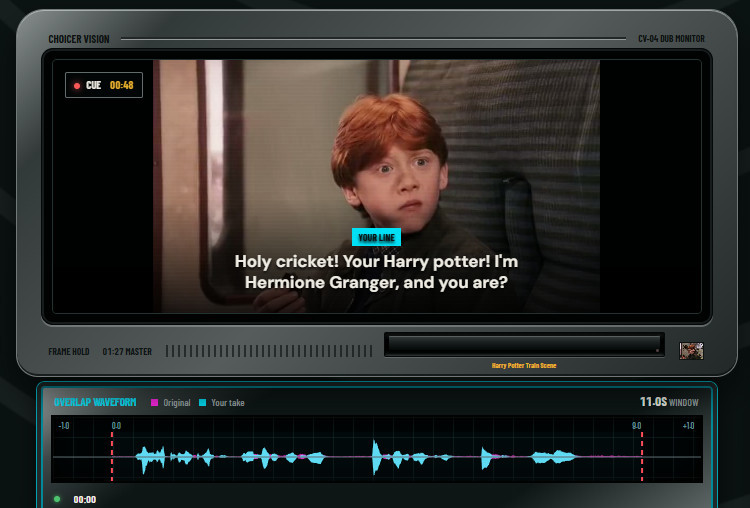
Task: Click the 01:27 MASTER readout
Action: pos(127,352)
